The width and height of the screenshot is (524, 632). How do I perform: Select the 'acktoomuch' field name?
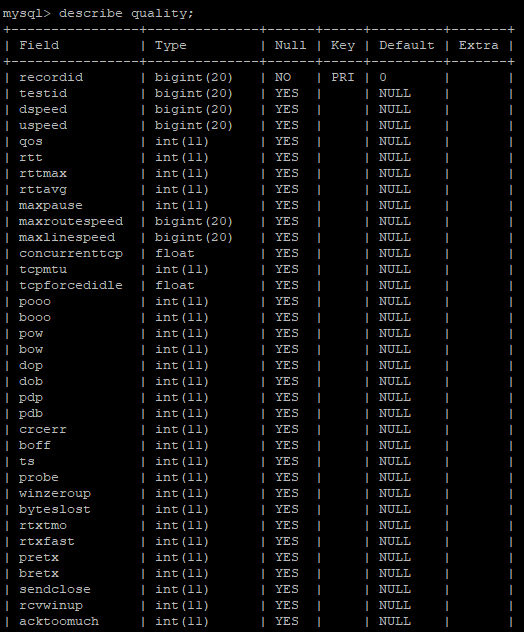click(59, 622)
